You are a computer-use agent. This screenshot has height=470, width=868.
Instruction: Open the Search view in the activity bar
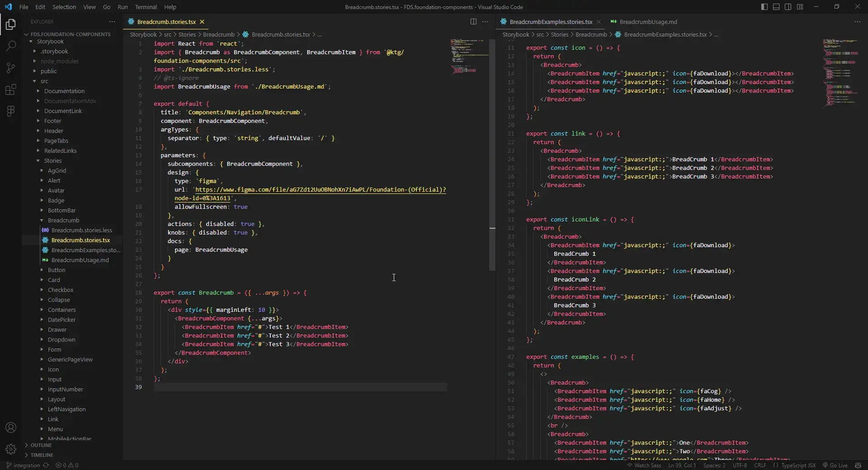tap(11, 45)
